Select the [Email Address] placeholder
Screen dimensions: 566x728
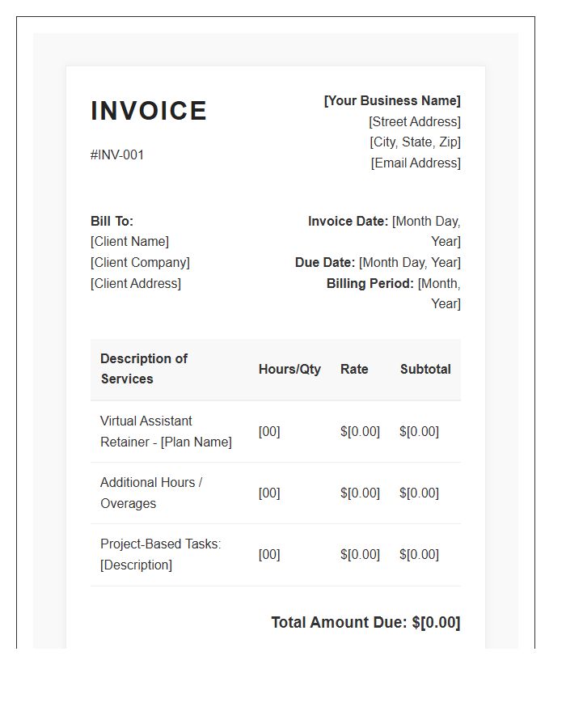[416, 163]
